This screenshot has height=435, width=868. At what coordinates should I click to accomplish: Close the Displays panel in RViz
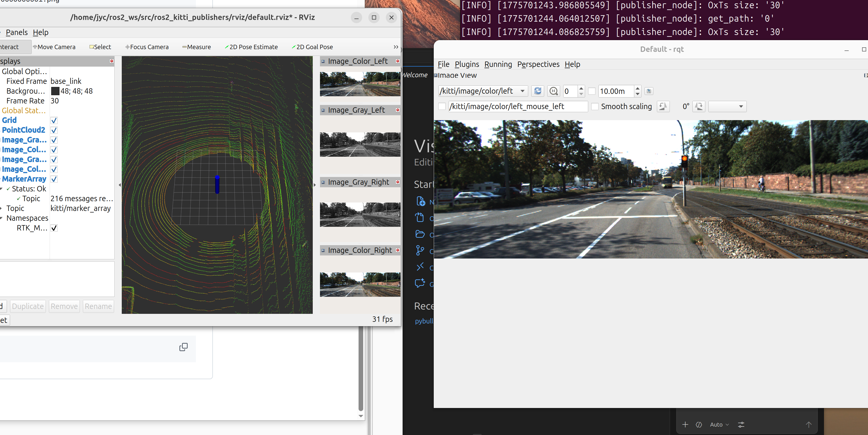point(111,61)
